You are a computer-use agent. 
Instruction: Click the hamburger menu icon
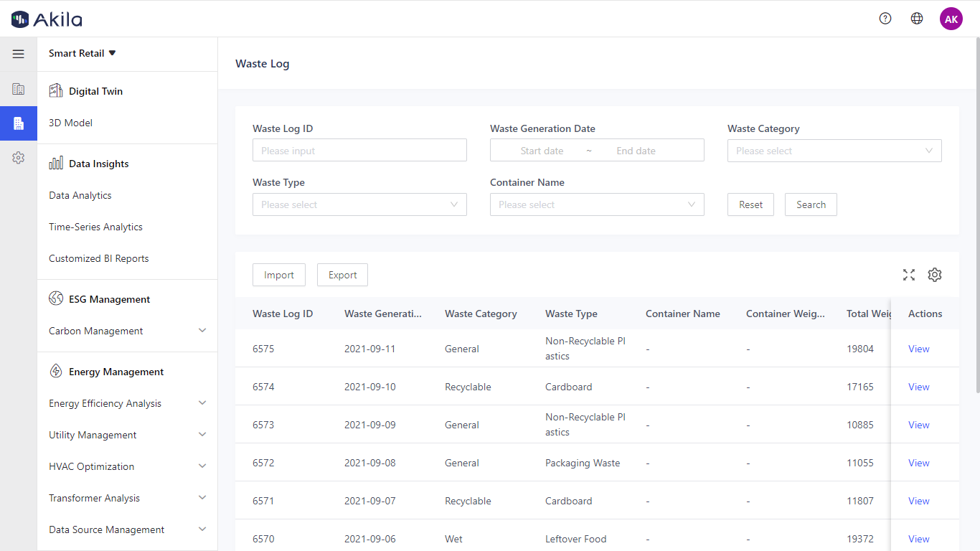click(x=19, y=54)
